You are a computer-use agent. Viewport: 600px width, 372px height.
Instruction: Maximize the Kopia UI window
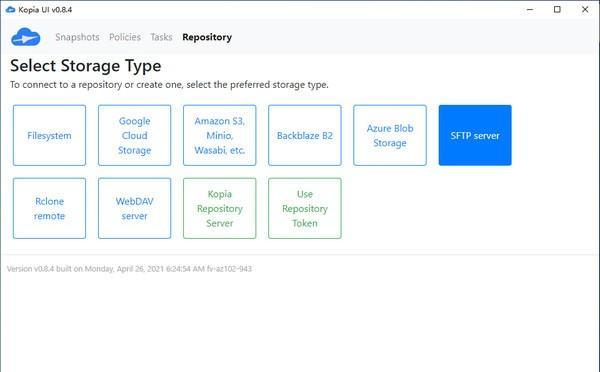[x=557, y=10]
